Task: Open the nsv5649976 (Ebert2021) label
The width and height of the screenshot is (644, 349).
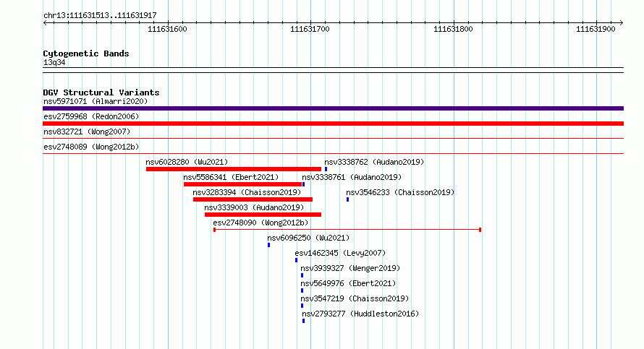Action: pyautogui.click(x=348, y=283)
